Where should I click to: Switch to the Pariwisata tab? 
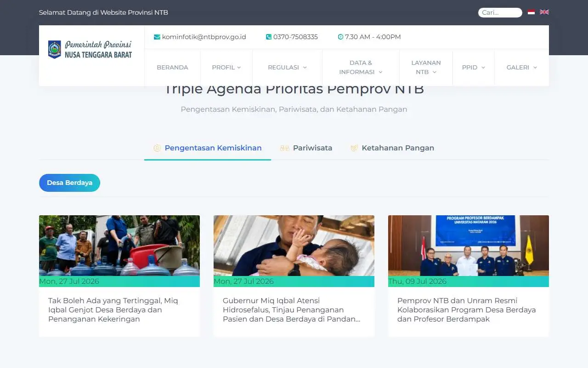click(306, 148)
